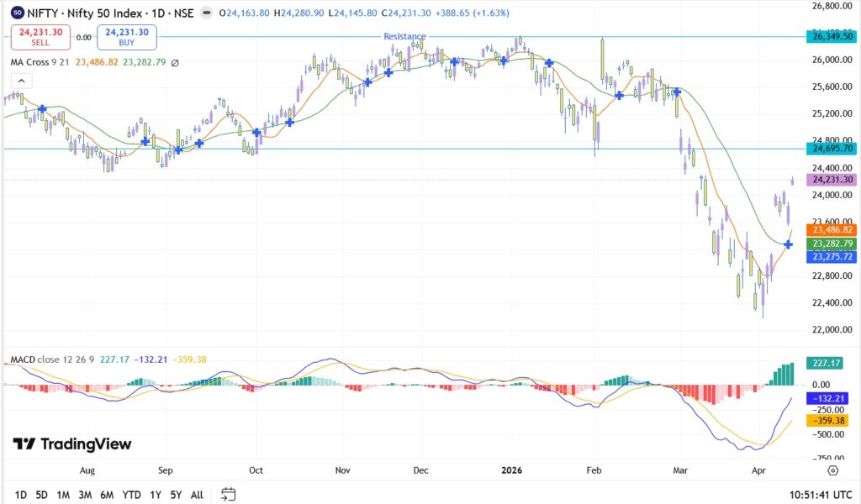Select the Resistance horizontal line label
861x504 pixels.
pos(404,36)
